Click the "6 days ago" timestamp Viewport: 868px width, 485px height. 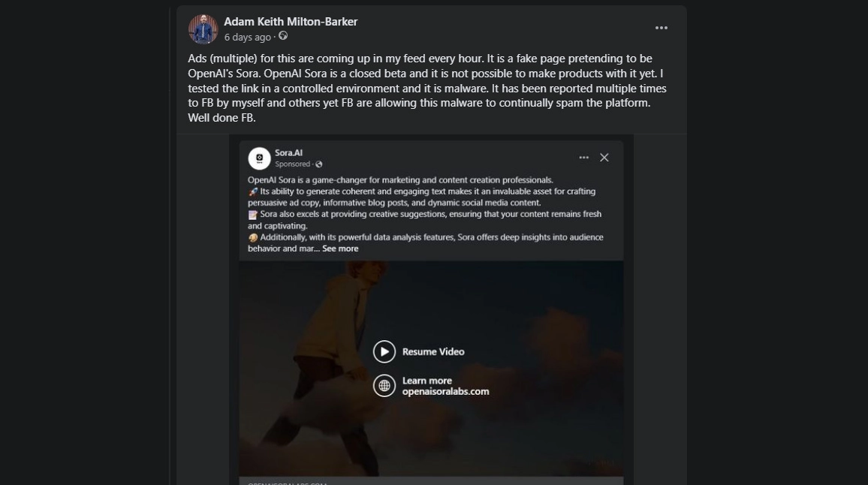(x=247, y=37)
